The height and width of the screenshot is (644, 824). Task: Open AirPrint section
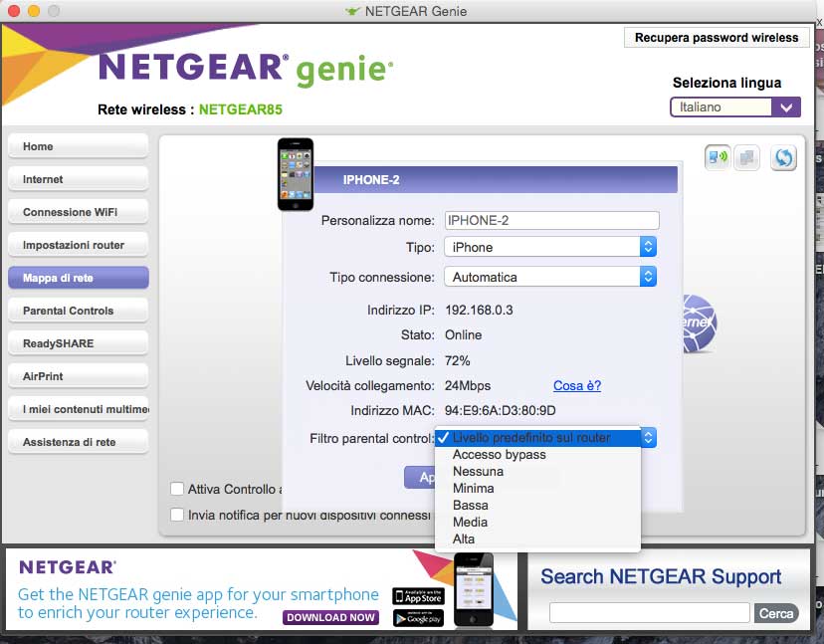click(x=79, y=376)
